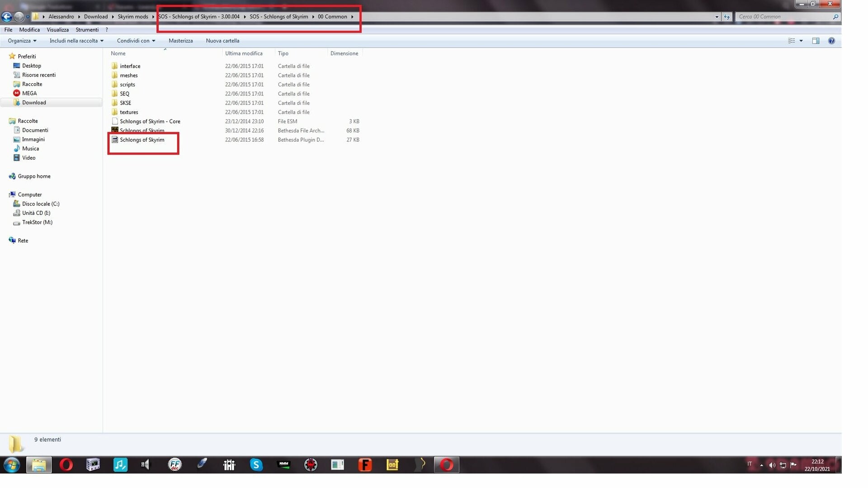Screen dimensions: 868x488
Task: Refresh the current folder view
Action: click(726, 17)
